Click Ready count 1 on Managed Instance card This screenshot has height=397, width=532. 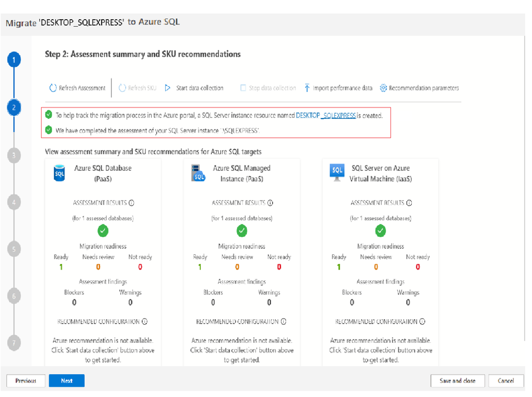click(200, 268)
